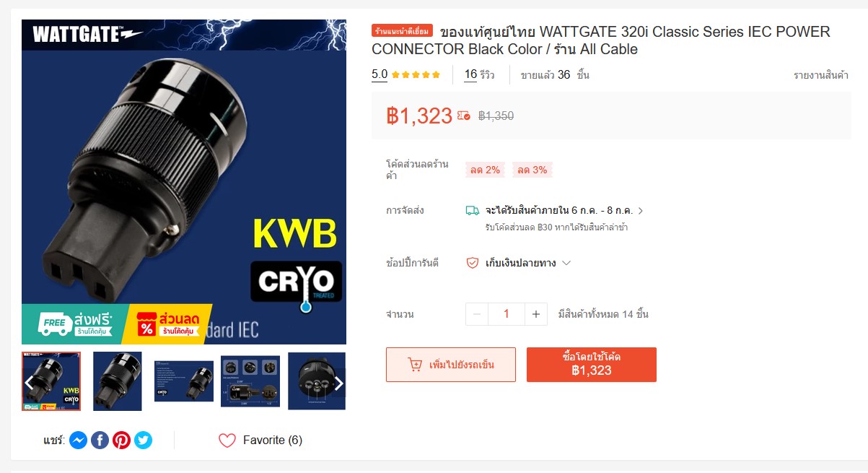Share product via Messenger icon
Image resolution: width=868 pixels, height=473 pixels.
pyautogui.click(x=78, y=440)
